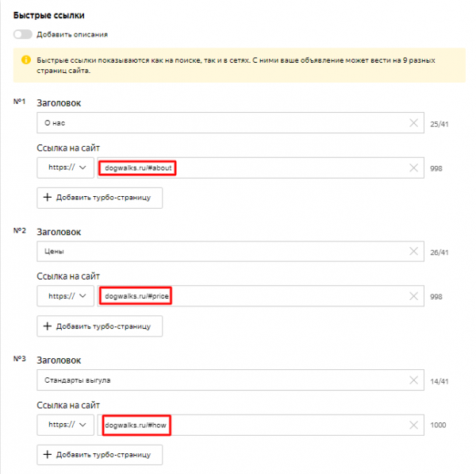Click the "Цены" title input field
476x474 pixels.
214,251
